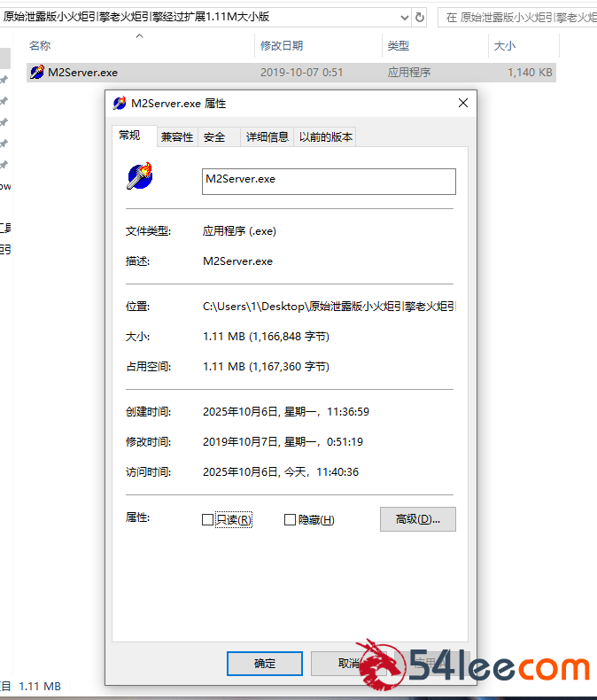Sort files by 类型 column header
597x700 pixels.
399,45
